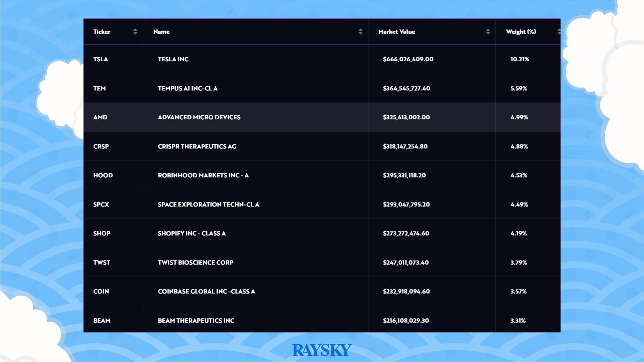Click CRISPR market value $318,147,254.80
The image size is (644, 362).
pyautogui.click(x=405, y=146)
